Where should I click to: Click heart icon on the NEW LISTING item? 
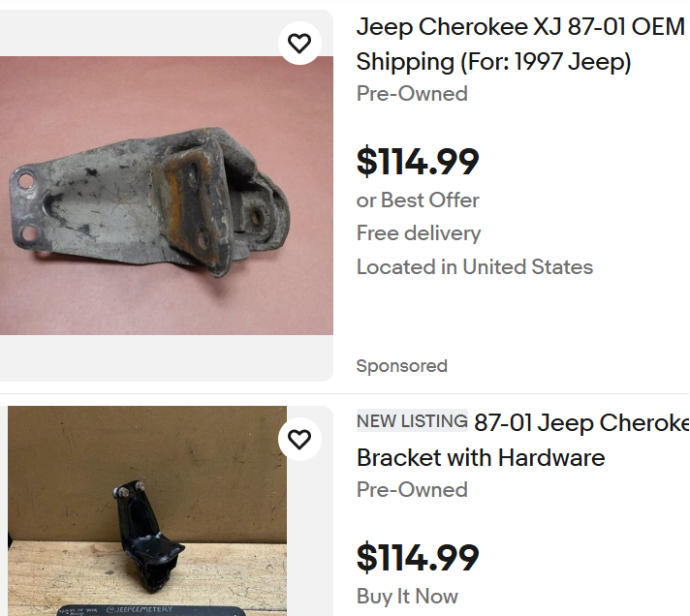point(299,439)
